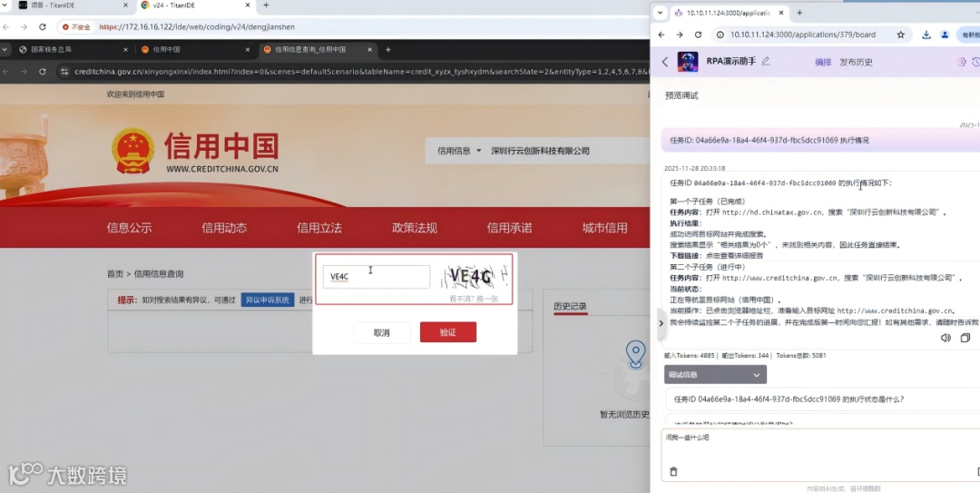Play the reply aloud with speaker icon
Viewport: 980px width, 493px height.
(x=946, y=338)
